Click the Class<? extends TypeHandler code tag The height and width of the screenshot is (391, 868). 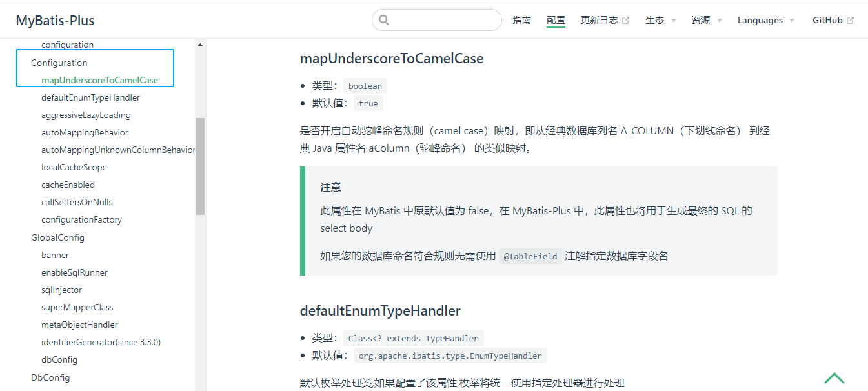point(414,338)
